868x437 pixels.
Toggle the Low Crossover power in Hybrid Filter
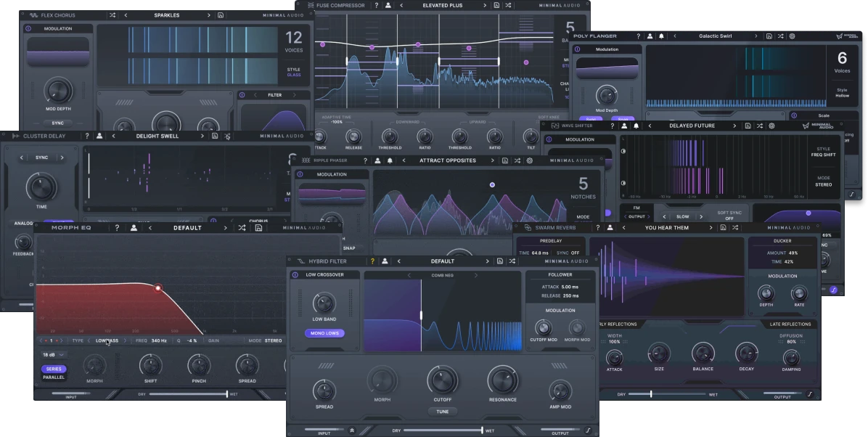coord(295,274)
